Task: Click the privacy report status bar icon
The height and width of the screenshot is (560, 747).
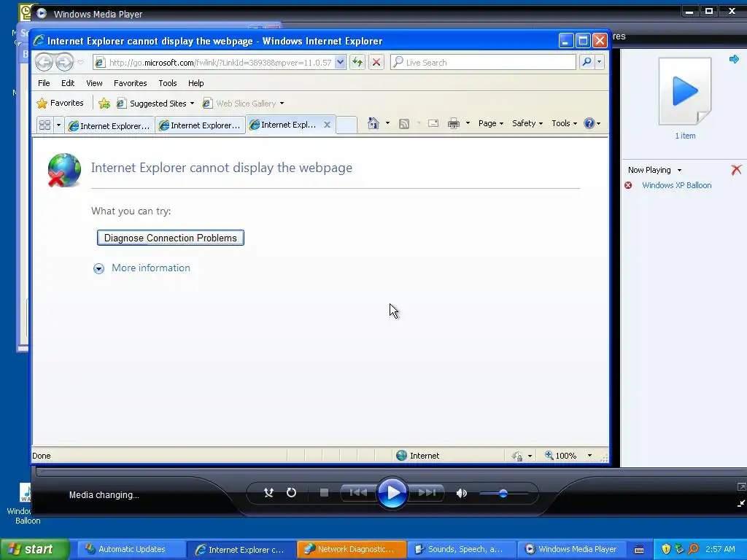Action: pos(517,456)
